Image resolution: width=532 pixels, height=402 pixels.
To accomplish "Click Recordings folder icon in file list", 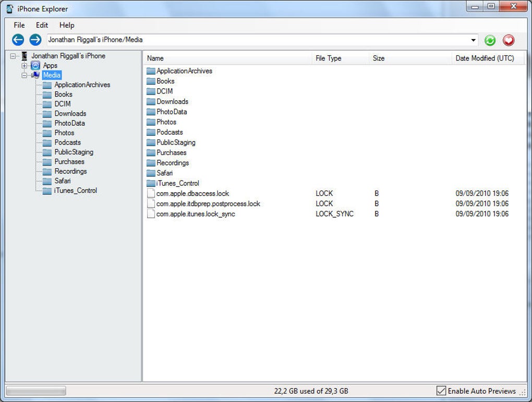I will click(x=151, y=163).
